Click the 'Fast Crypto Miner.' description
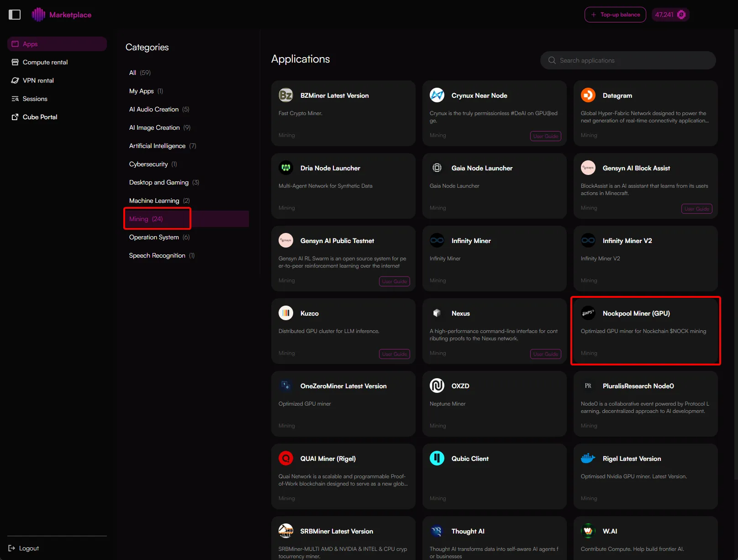Image resolution: width=738 pixels, height=560 pixels. pos(300,113)
